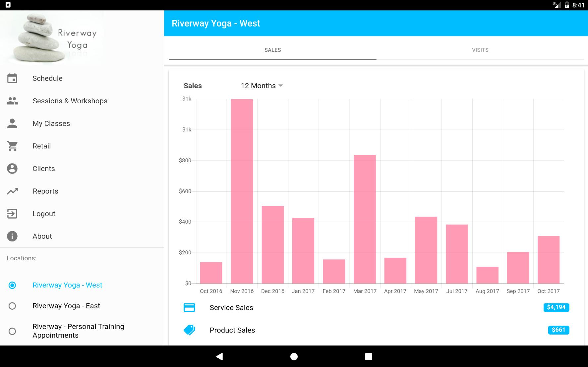Click the Riverway Yoga stones logo
Viewport: 588px width, 367px height.
(x=55, y=38)
